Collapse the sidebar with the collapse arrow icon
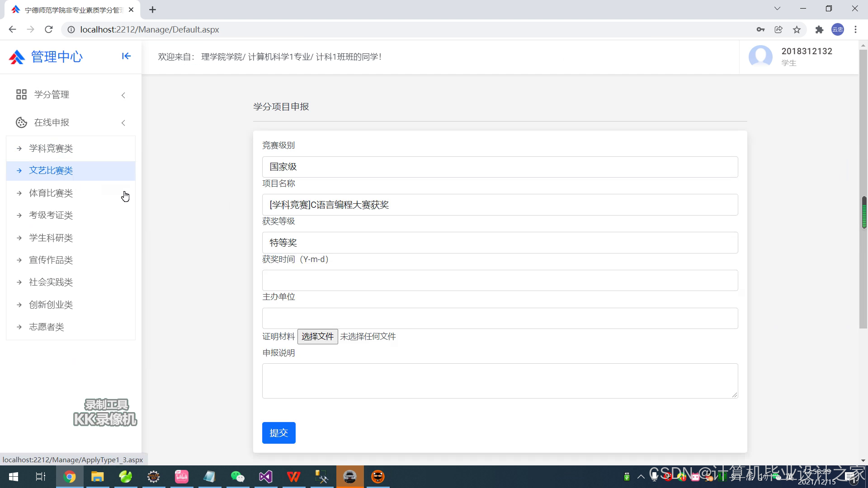Screen dimensions: 868x488 pos(126,56)
